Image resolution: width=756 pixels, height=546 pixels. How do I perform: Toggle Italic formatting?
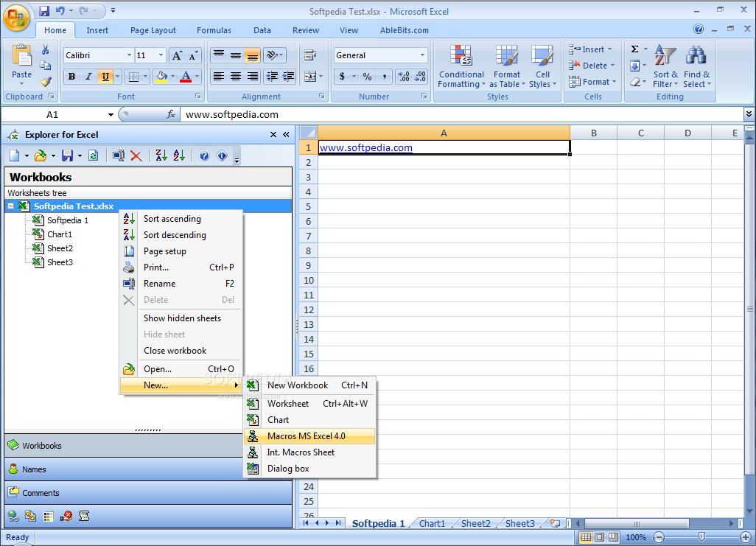[x=88, y=77]
